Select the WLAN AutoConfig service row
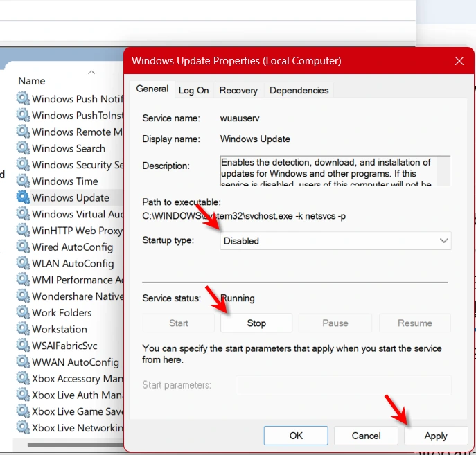Image resolution: width=476 pixels, height=455 pixels. coord(69,263)
